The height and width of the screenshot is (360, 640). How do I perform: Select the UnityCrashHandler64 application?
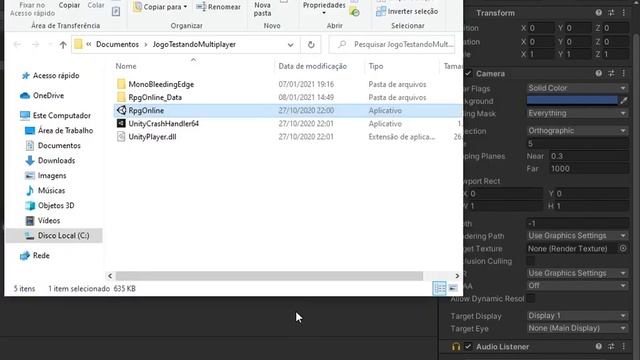pos(163,124)
